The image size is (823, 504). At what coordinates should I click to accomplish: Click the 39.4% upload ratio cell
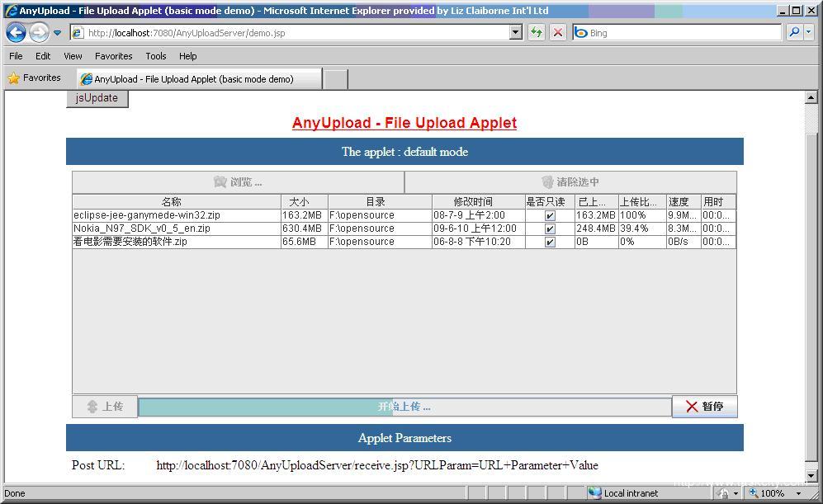(x=642, y=228)
